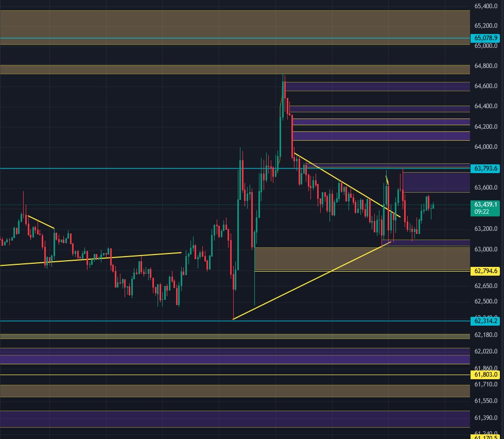
Task: Click the 64,000.0 price scale value
Action: (x=485, y=147)
